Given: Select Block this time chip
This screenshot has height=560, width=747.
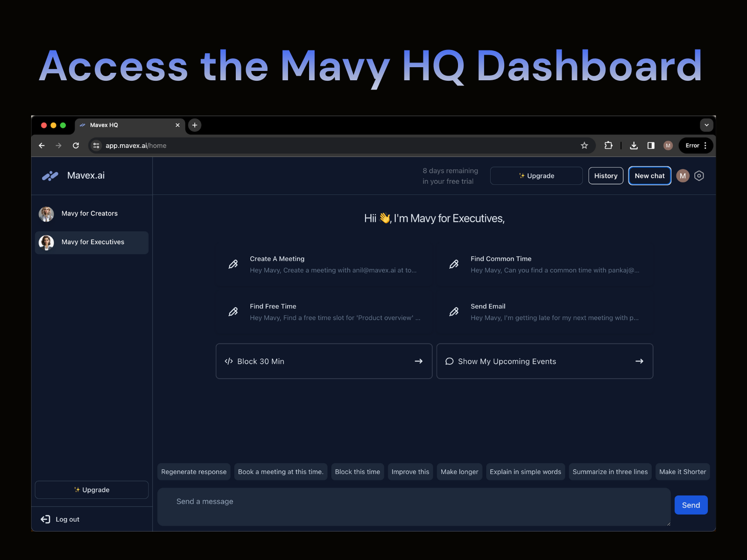Looking at the screenshot, I should pos(358,472).
